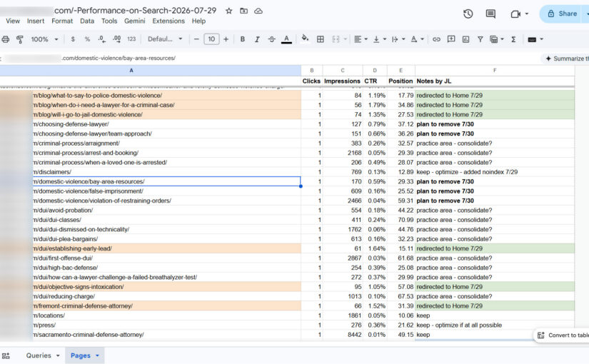Image resolution: width=589 pixels, height=364 pixels.
Task: Open the Tools menu
Action: 109,21
